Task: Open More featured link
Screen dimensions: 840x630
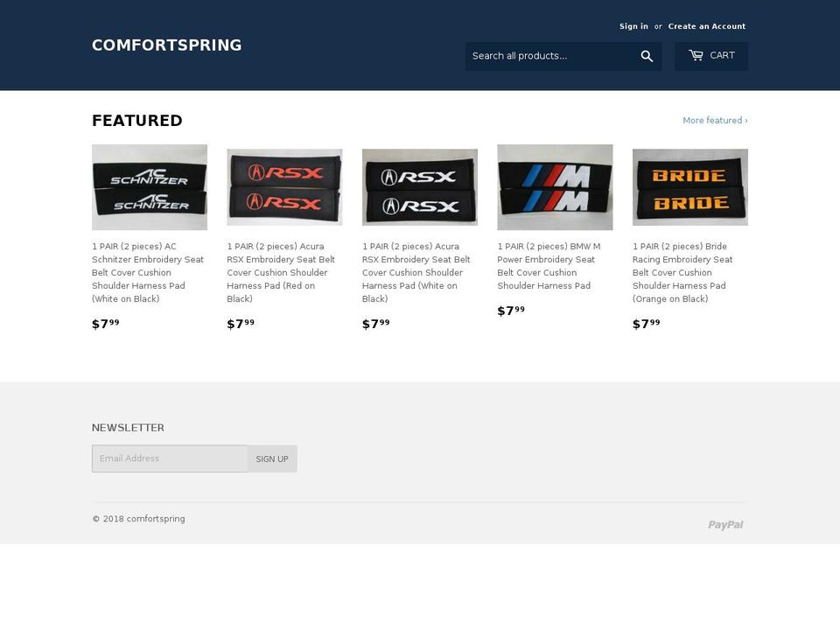Action: 715,121
